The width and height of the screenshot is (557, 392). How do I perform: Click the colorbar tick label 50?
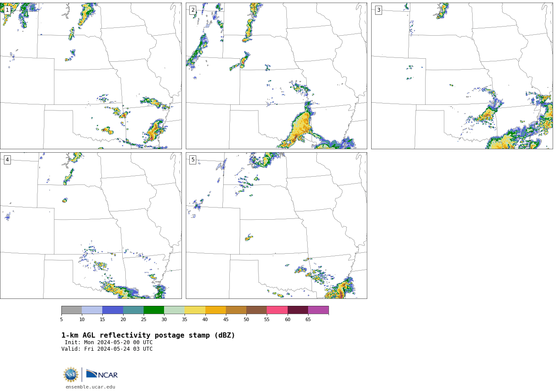246,320
